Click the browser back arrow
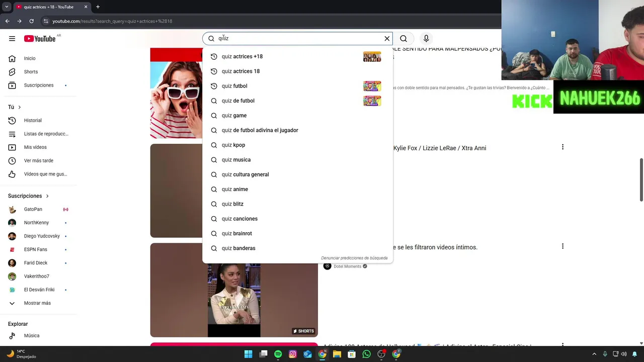644x362 pixels. 7,21
